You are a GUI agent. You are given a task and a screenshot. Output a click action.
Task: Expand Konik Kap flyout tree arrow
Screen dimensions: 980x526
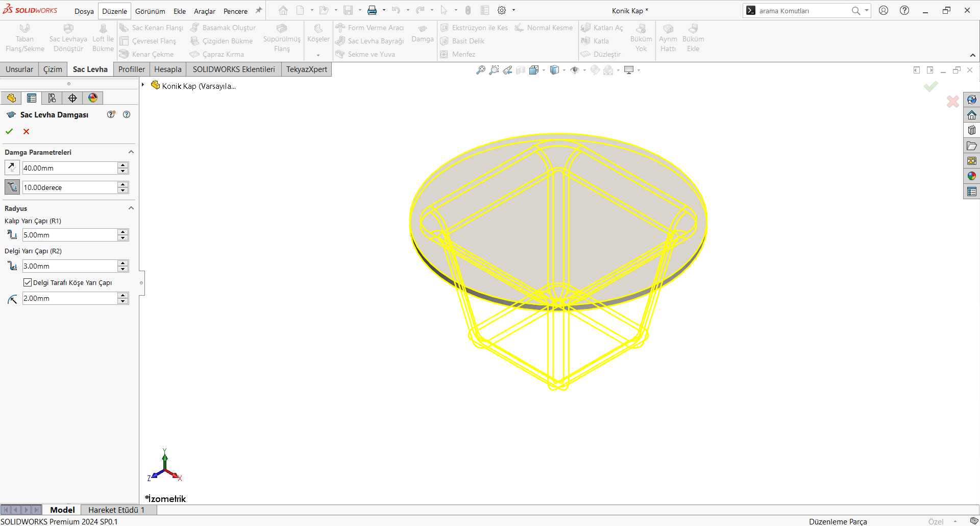tap(143, 85)
